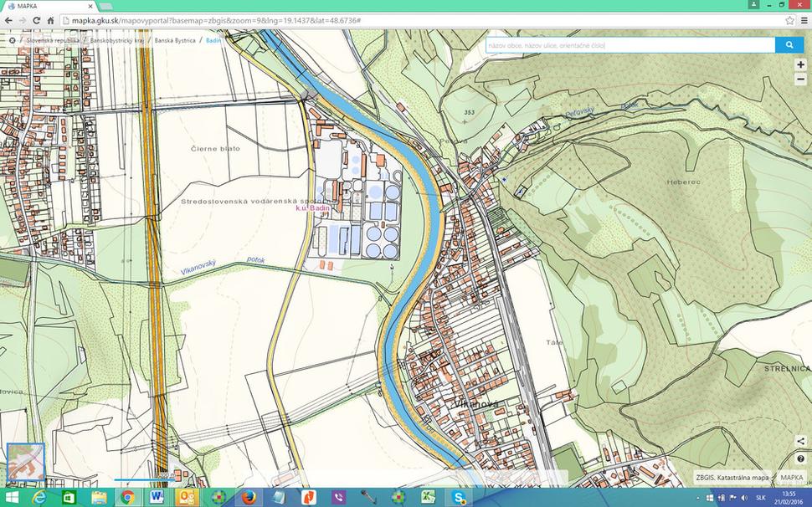Click the volume speaker tray icon
Viewport: 812px width, 507px height.
(745, 498)
